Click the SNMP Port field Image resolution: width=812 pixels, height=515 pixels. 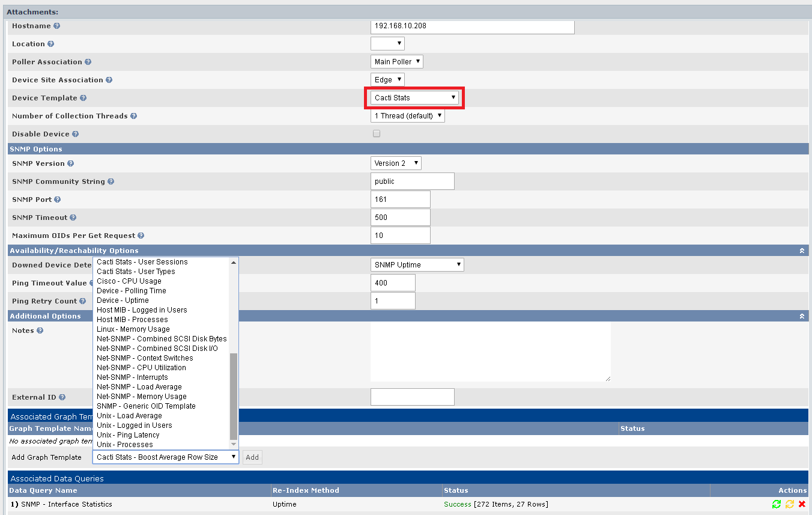(401, 199)
